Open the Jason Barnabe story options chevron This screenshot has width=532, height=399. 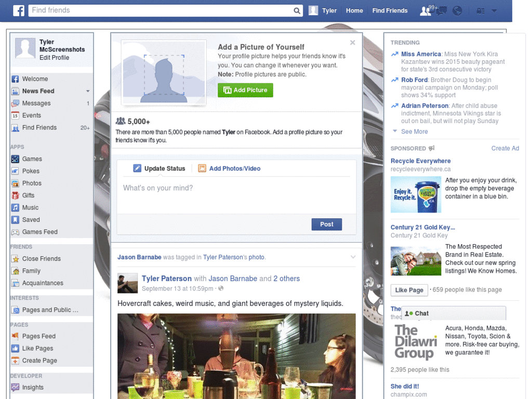353,257
